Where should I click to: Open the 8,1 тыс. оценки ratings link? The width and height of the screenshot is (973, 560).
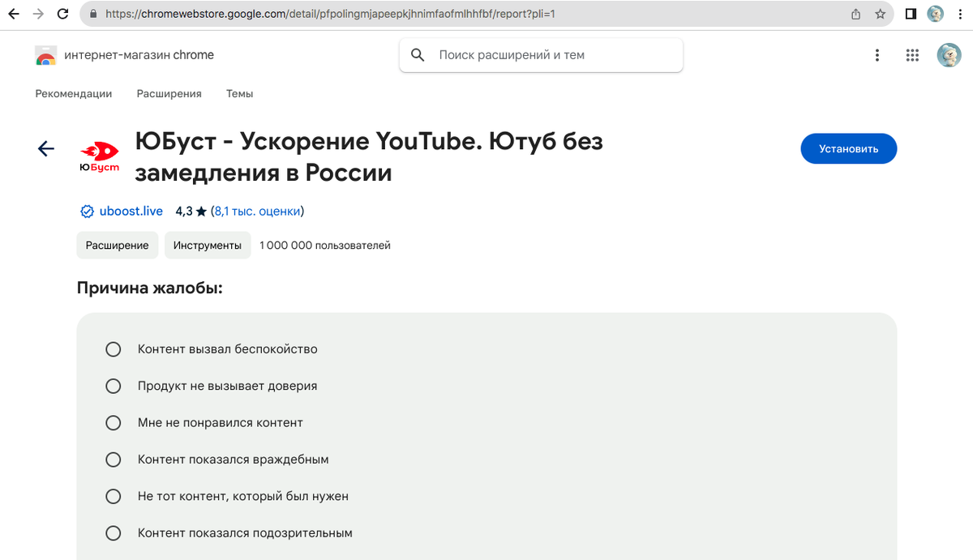257,212
